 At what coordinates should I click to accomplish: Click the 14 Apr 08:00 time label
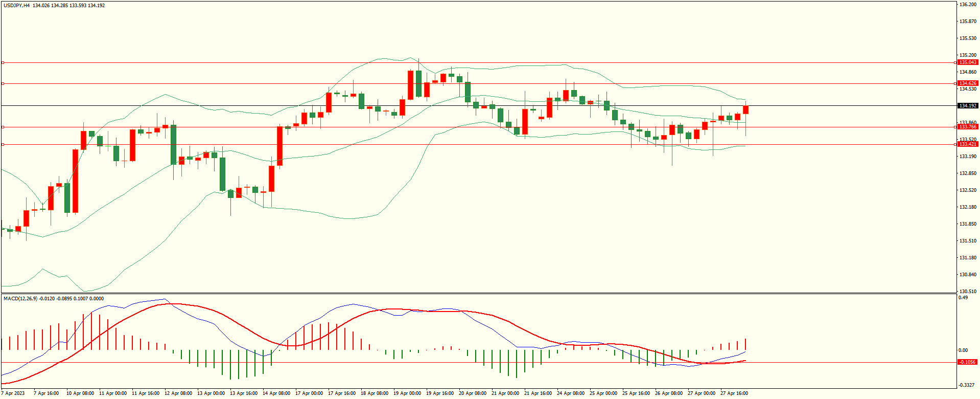click(276, 393)
